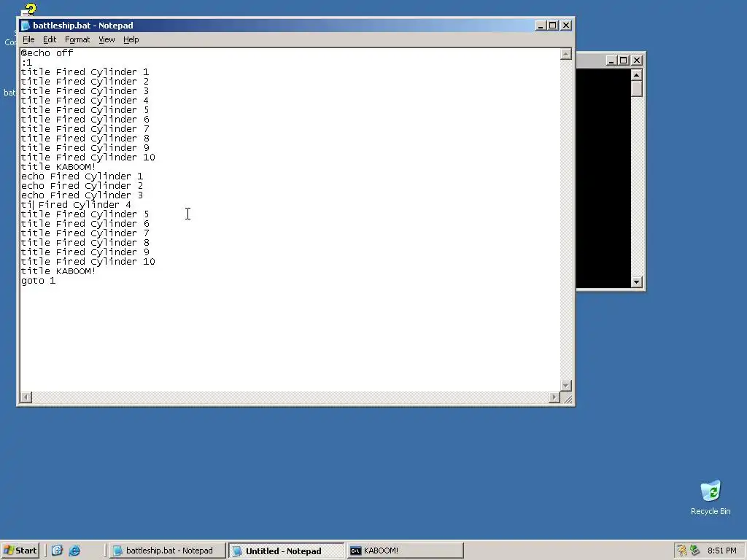
Task: Click Notepad vertical scrollbar up arrow
Action: 566,54
